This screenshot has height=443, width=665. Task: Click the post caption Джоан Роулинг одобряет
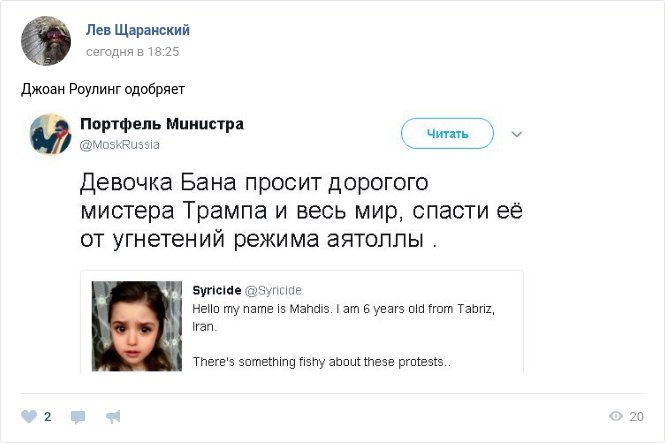[103, 89]
